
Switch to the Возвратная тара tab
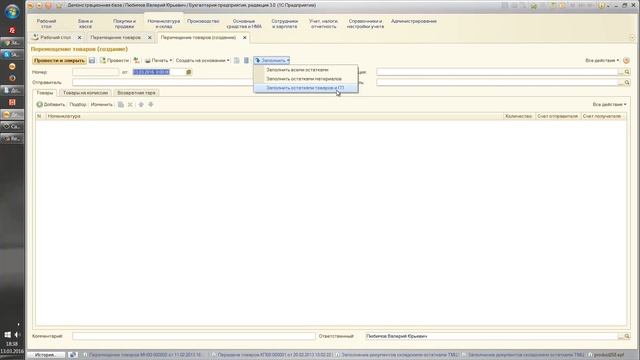[136, 93]
